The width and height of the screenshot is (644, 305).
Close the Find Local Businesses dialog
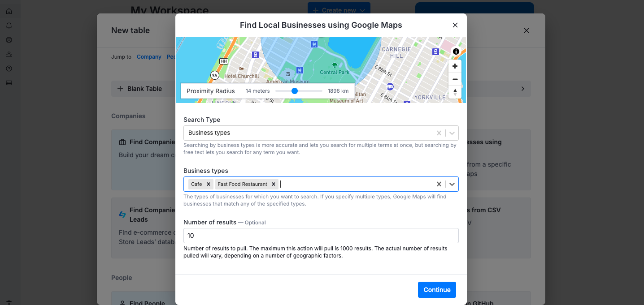pyautogui.click(x=455, y=25)
